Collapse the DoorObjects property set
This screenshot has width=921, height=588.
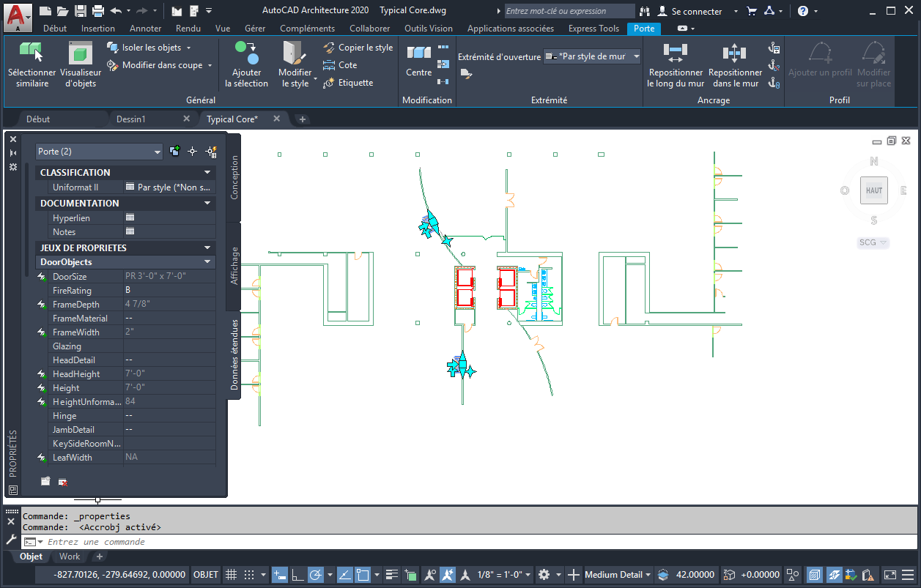(207, 262)
